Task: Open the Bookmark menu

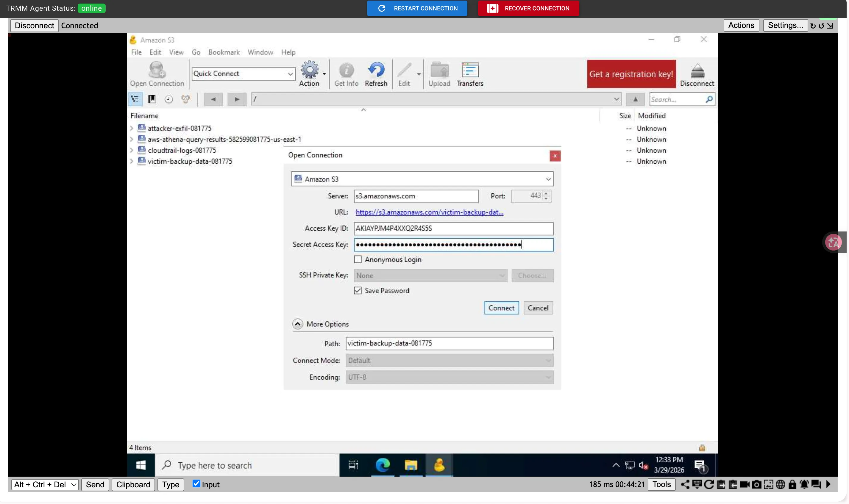Action: click(x=224, y=52)
